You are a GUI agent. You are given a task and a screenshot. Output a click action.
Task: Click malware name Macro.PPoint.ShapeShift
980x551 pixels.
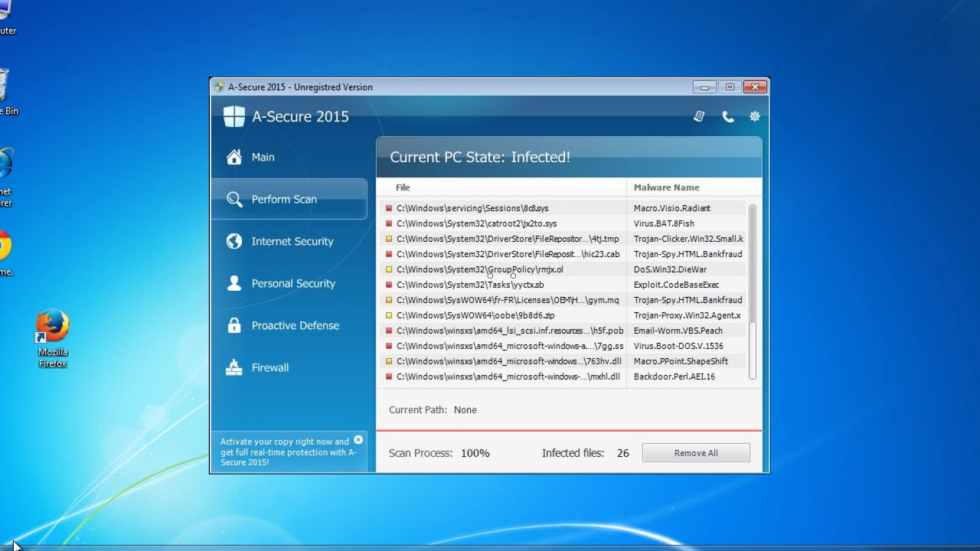[x=681, y=361]
